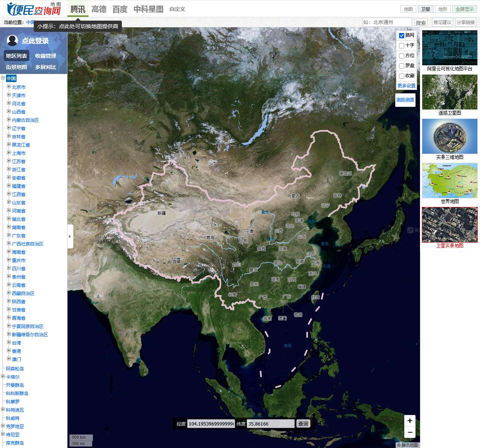Viewport: 480px width, 448px height.
Task: Collapse the 中国 root tree node
Action: 3,78
